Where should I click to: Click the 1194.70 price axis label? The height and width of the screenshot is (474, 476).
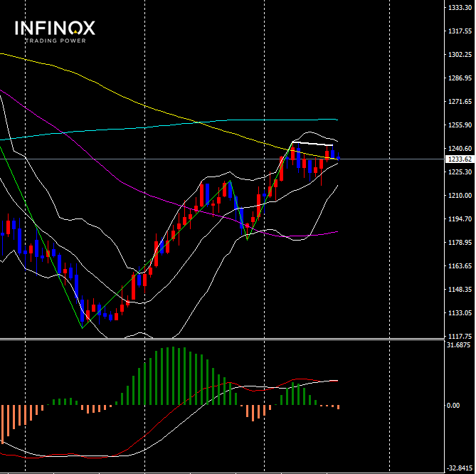point(460,219)
